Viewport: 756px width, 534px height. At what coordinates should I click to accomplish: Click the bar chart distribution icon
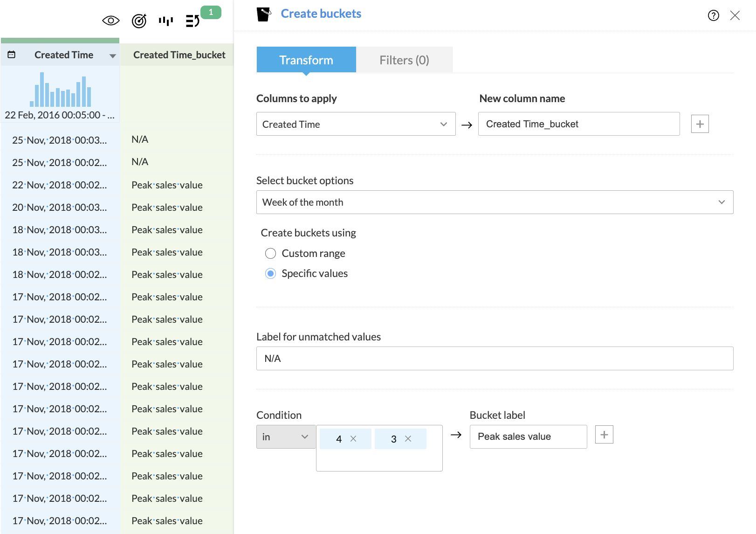tap(165, 21)
